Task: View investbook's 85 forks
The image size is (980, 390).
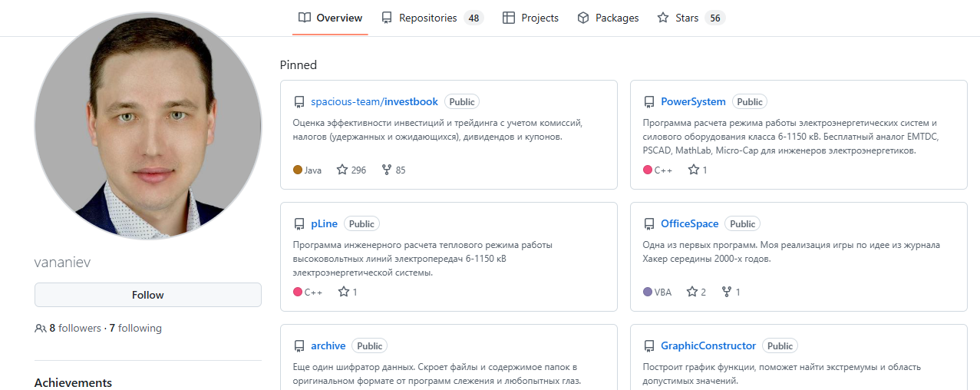Action: 393,170
